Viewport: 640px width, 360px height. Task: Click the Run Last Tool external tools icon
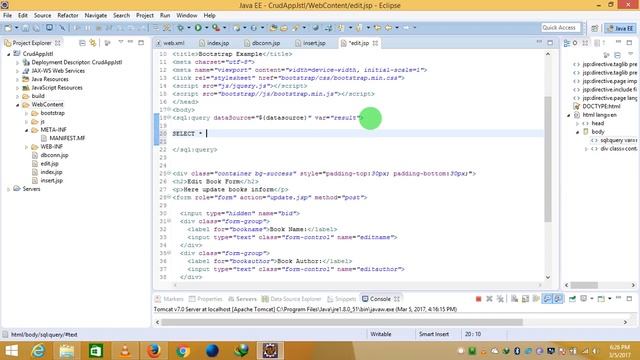click(x=216, y=28)
